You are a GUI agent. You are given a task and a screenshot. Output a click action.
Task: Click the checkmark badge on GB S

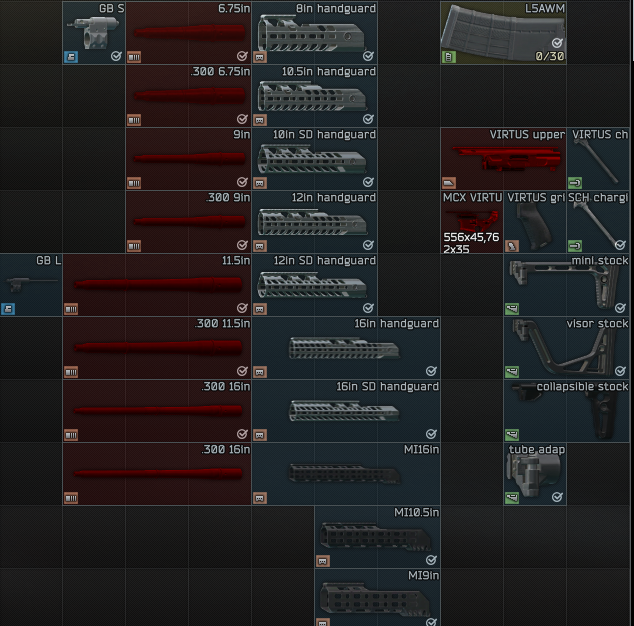pyautogui.click(x=116, y=56)
